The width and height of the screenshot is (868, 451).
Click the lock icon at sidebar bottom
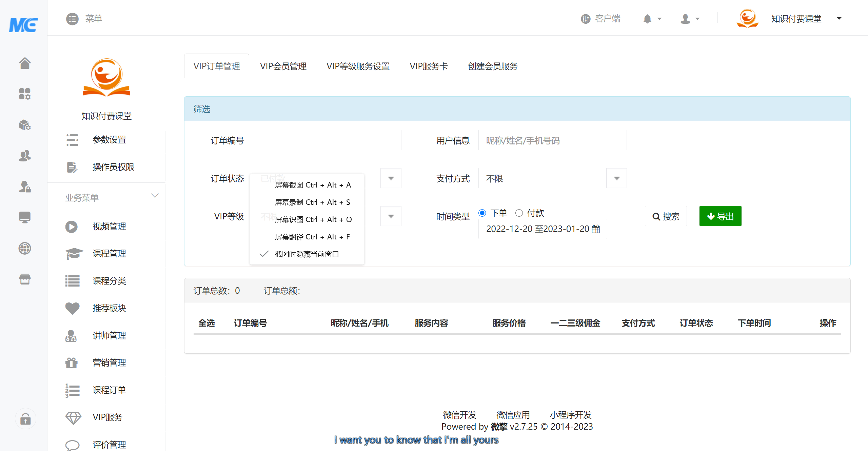point(25,419)
